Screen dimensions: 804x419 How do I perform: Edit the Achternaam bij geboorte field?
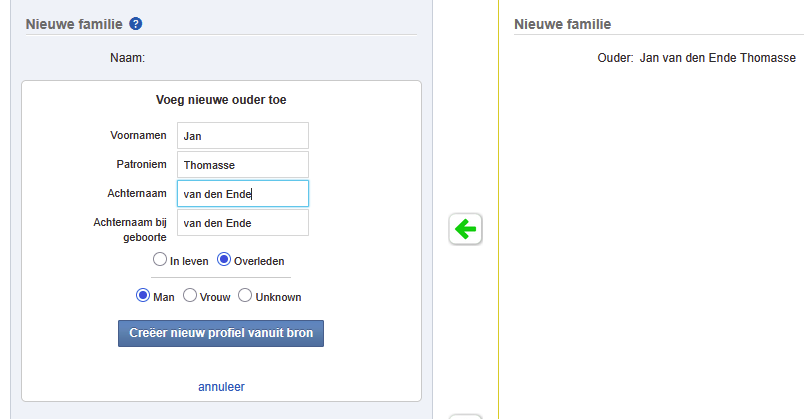[x=242, y=222]
